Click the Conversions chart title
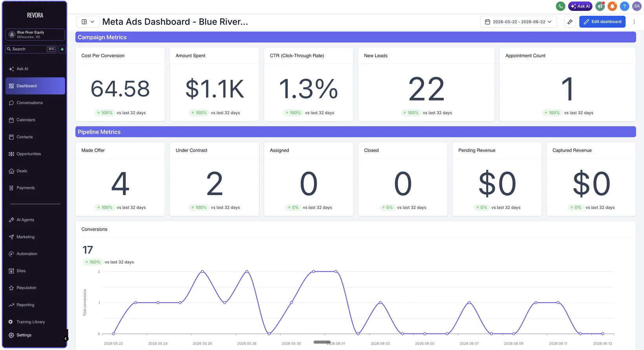Image resolution: width=644 pixels, height=350 pixels. 94,229
